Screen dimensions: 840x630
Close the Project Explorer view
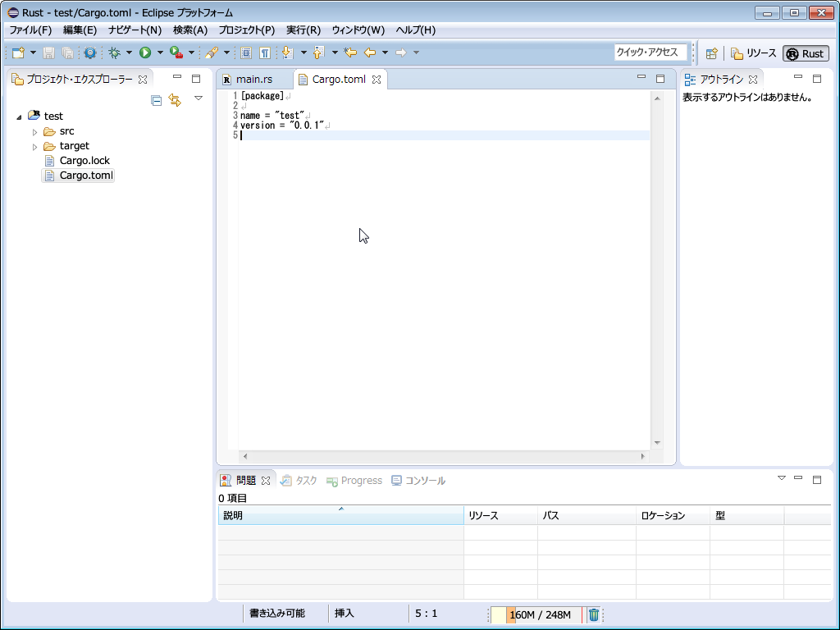click(x=143, y=80)
